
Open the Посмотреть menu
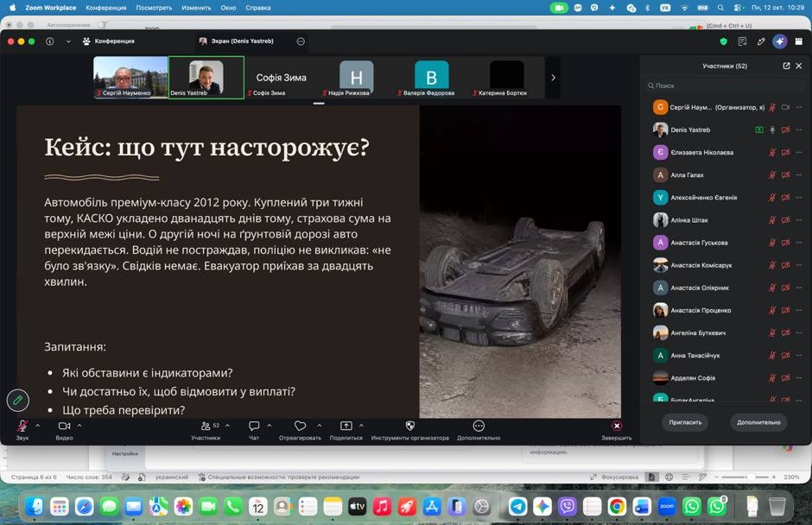tap(154, 8)
